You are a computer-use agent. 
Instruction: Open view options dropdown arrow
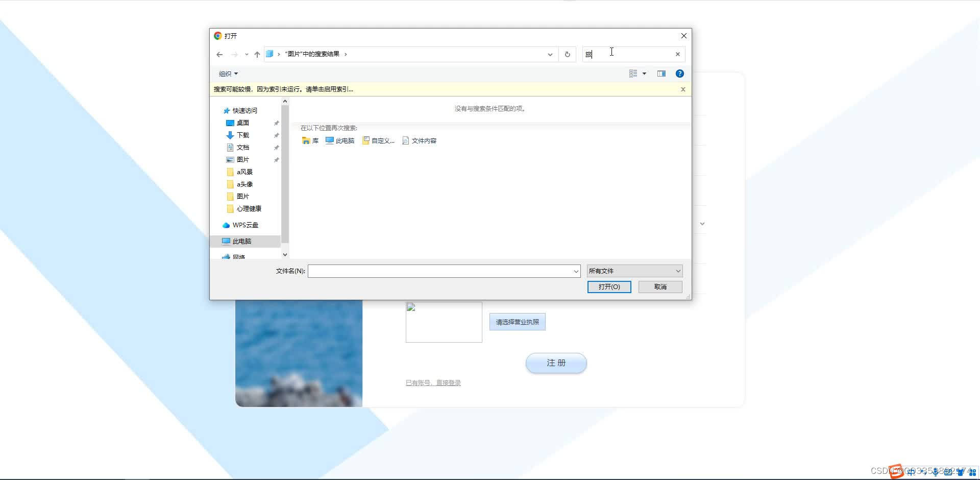click(x=644, y=74)
